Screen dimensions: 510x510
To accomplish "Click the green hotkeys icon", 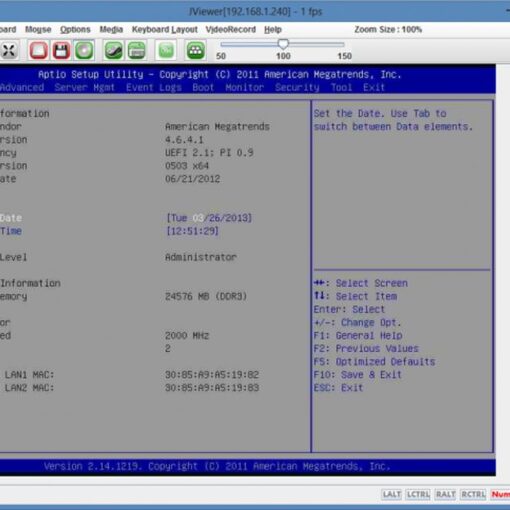I will (x=195, y=51).
